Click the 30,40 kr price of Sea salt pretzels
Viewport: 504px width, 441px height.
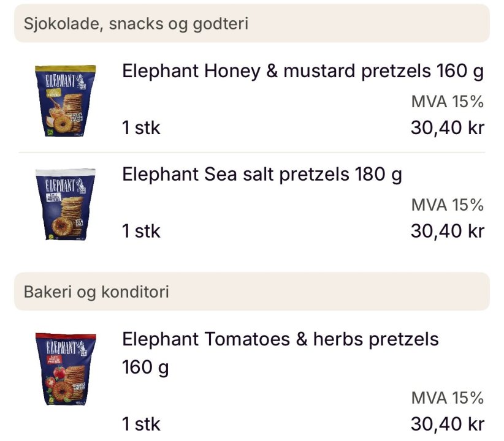pyautogui.click(x=447, y=232)
